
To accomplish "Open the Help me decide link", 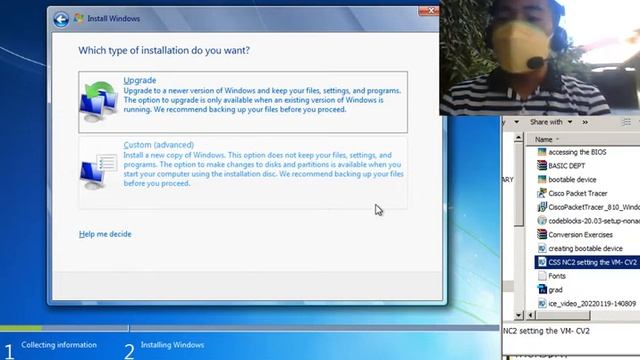I will (x=105, y=234).
